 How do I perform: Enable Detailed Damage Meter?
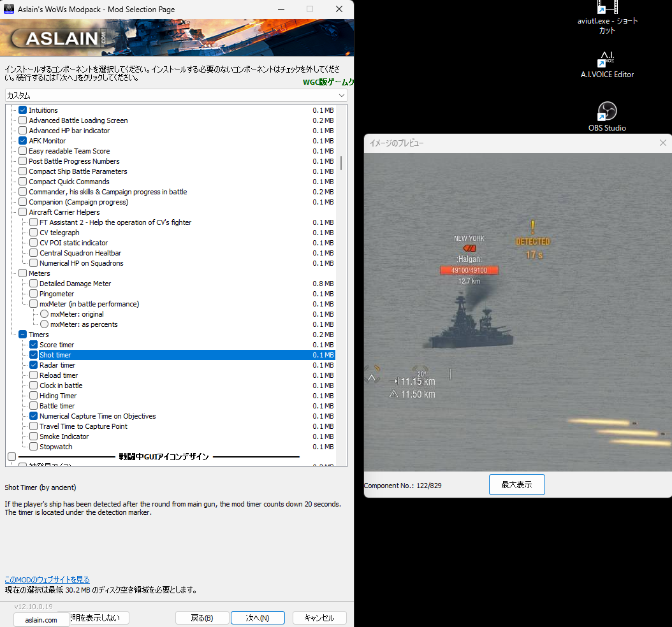[33, 283]
